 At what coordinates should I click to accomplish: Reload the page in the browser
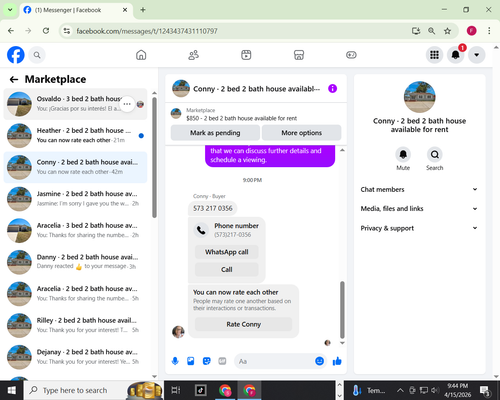46,31
